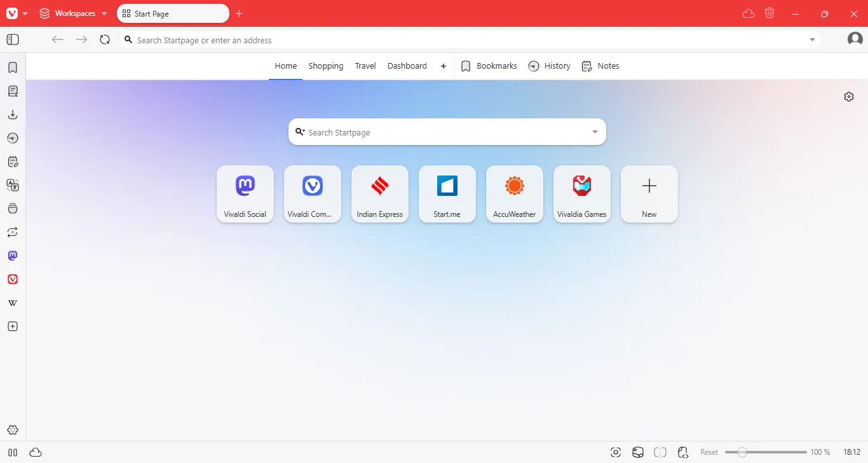The width and height of the screenshot is (868, 463).
Task: Expand the Startpage search engine dropdown
Action: tap(595, 132)
